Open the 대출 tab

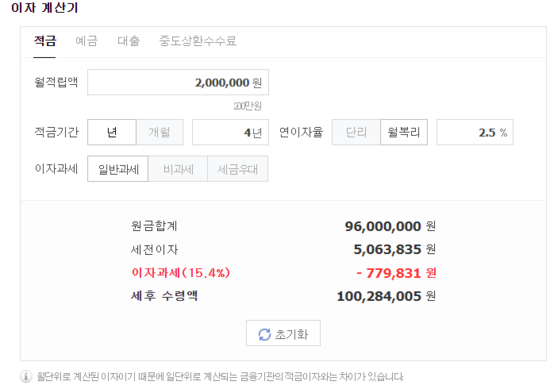point(128,41)
